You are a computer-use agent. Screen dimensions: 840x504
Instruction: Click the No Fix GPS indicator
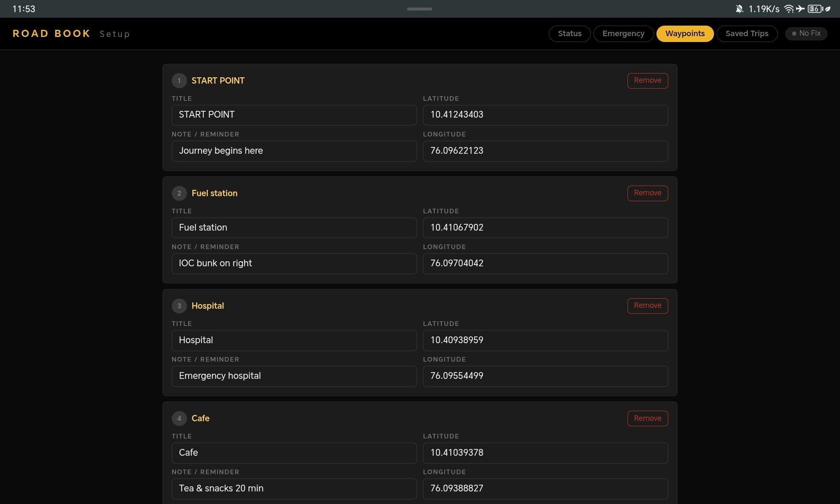(806, 34)
